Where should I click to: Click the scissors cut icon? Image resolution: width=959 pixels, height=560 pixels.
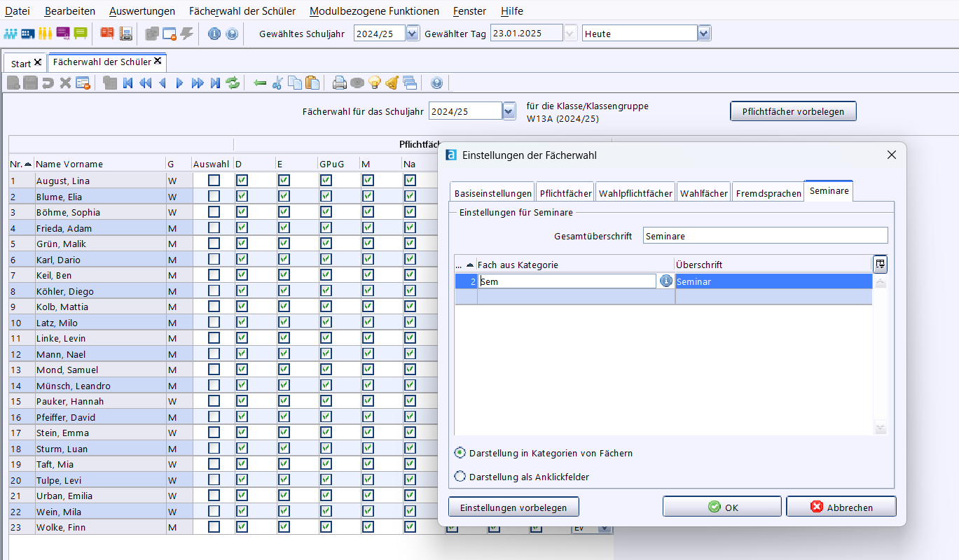[x=277, y=83]
